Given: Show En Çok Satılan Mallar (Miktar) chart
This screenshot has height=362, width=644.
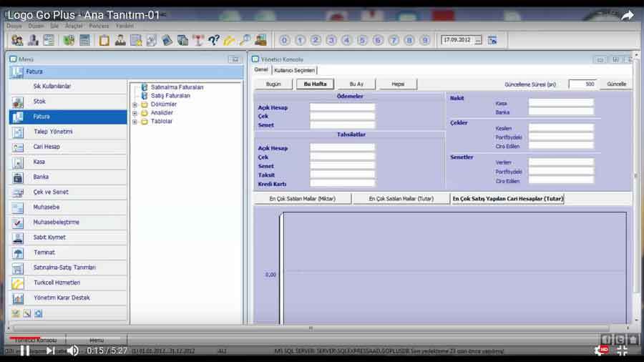Looking at the screenshot, I should [x=302, y=199].
